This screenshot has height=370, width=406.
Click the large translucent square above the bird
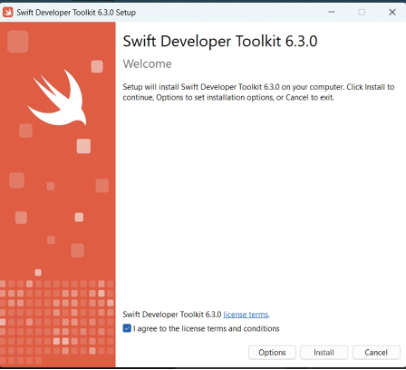tap(18, 41)
